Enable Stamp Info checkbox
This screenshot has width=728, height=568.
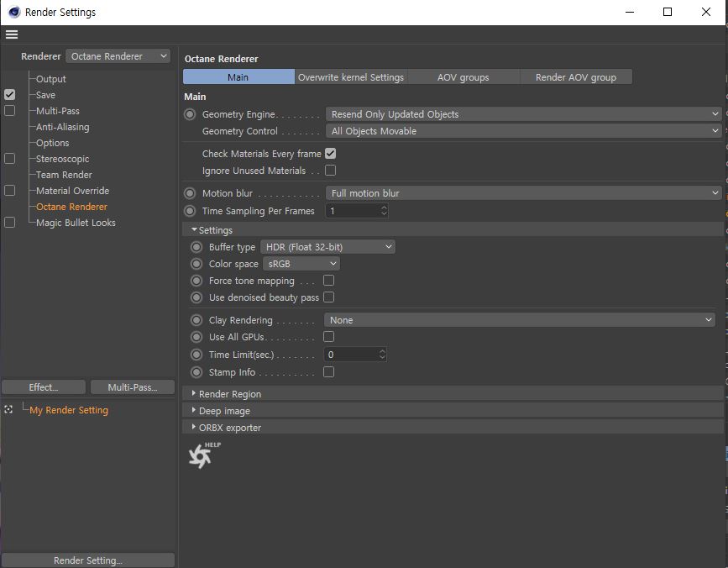328,372
